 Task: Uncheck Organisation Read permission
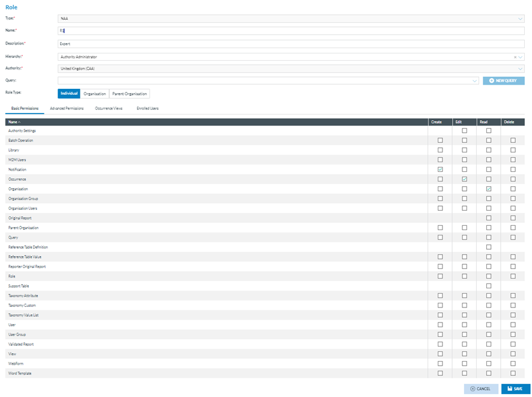coord(489,189)
